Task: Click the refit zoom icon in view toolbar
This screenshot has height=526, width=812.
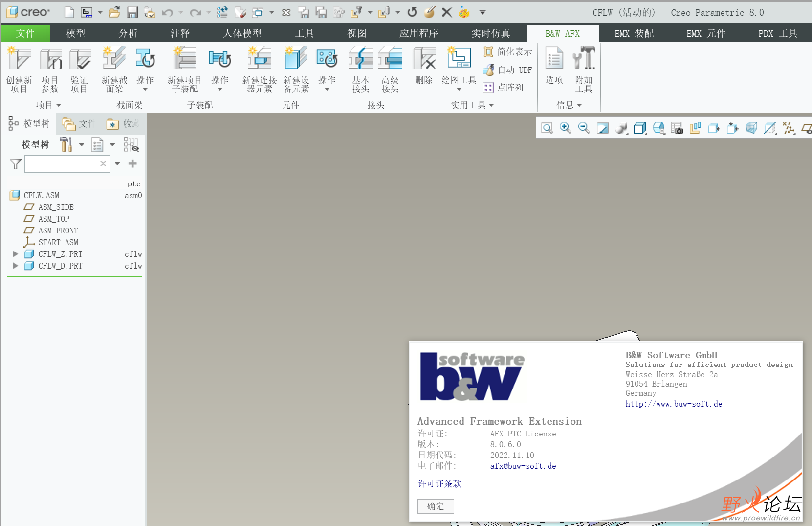Action: click(x=547, y=128)
